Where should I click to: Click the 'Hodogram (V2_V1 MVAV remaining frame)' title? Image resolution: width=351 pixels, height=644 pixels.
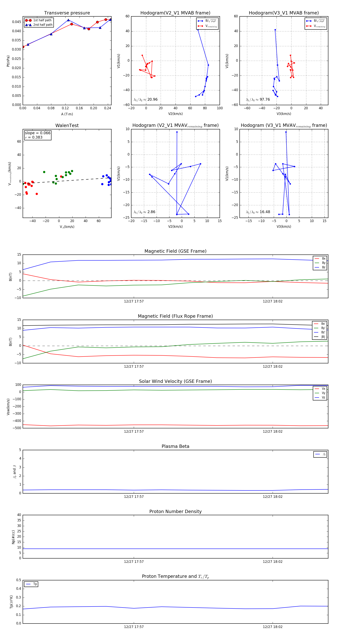click(x=175, y=125)
